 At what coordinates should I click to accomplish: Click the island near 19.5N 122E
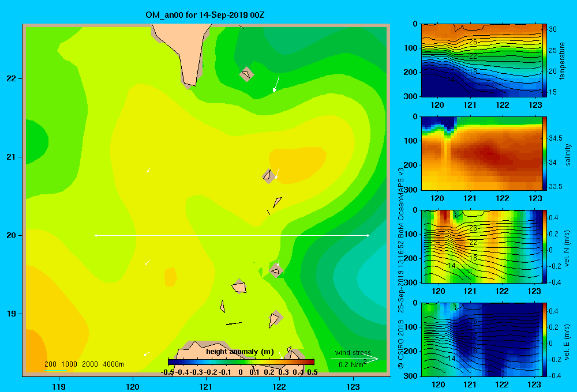click(x=276, y=271)
